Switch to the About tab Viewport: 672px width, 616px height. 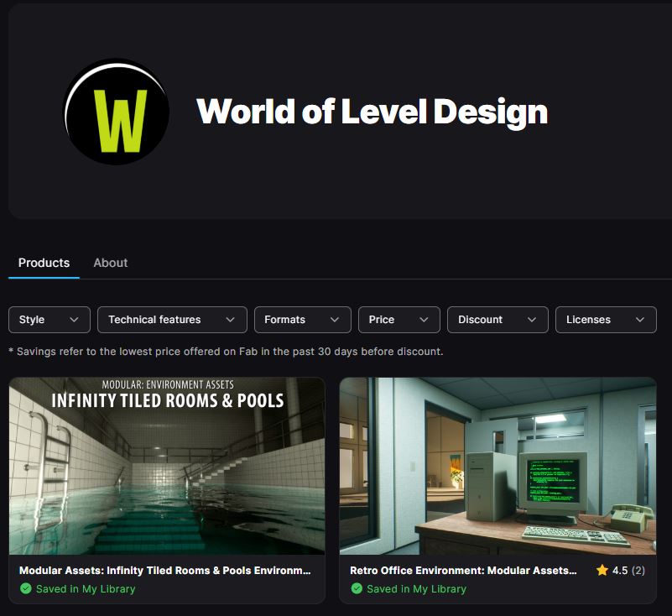tap(111, 263)
